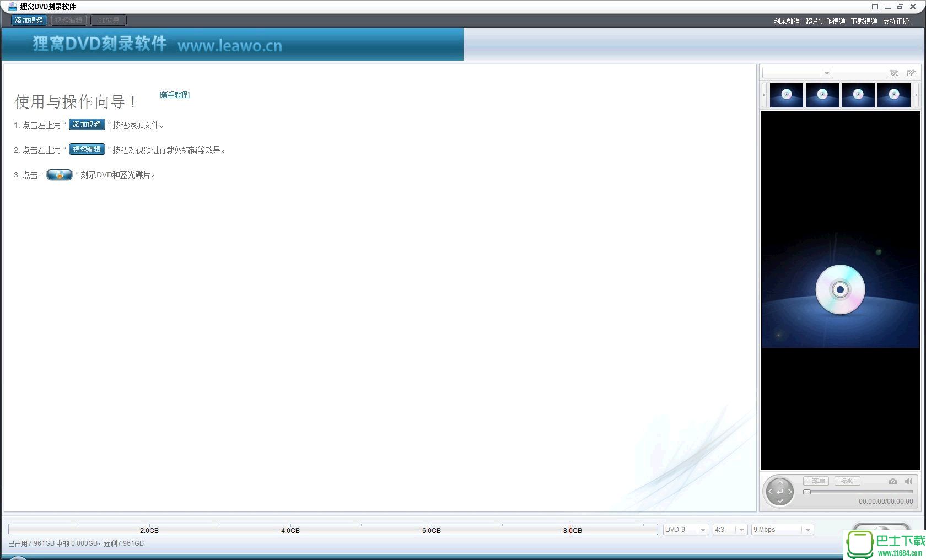
Task: Open the 新手教程 tutorial link
Action: tap(174, 95)
